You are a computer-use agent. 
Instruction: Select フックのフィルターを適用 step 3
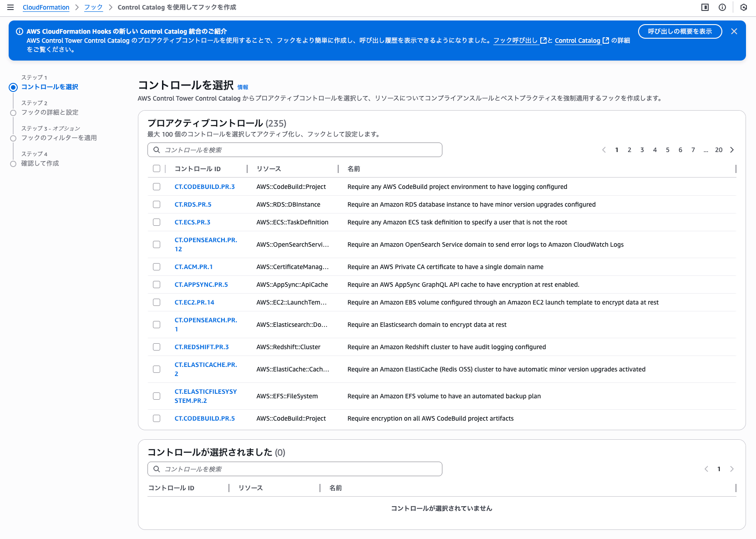click(x=59, y=137)
